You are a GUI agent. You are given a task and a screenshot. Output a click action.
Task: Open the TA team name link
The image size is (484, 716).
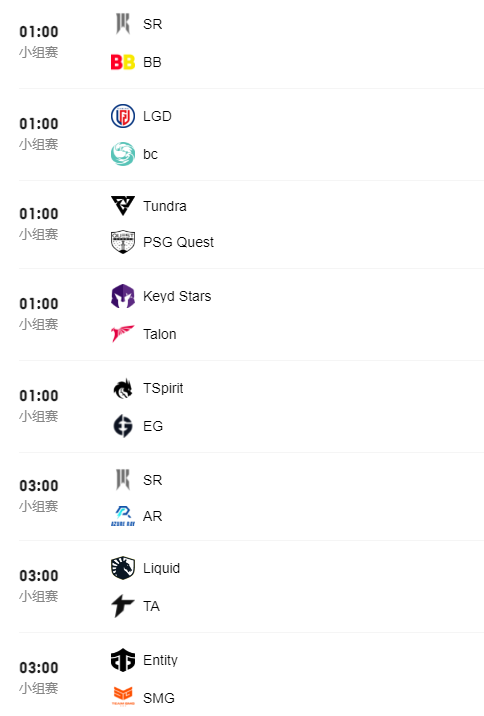[151, 606]
